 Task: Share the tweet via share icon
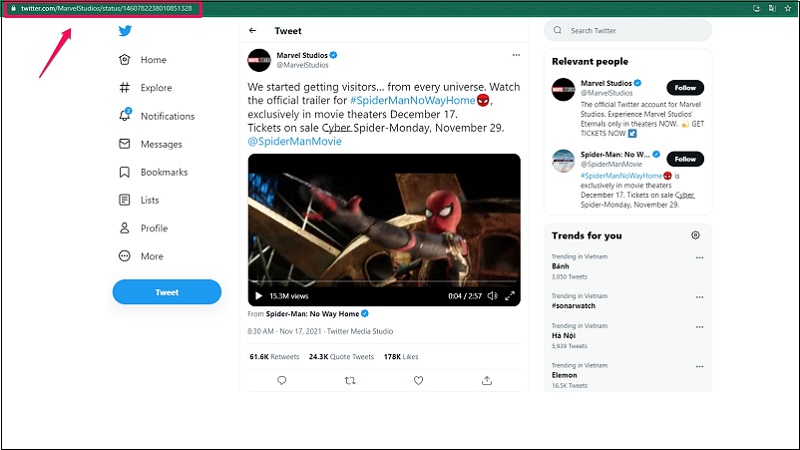487,380
